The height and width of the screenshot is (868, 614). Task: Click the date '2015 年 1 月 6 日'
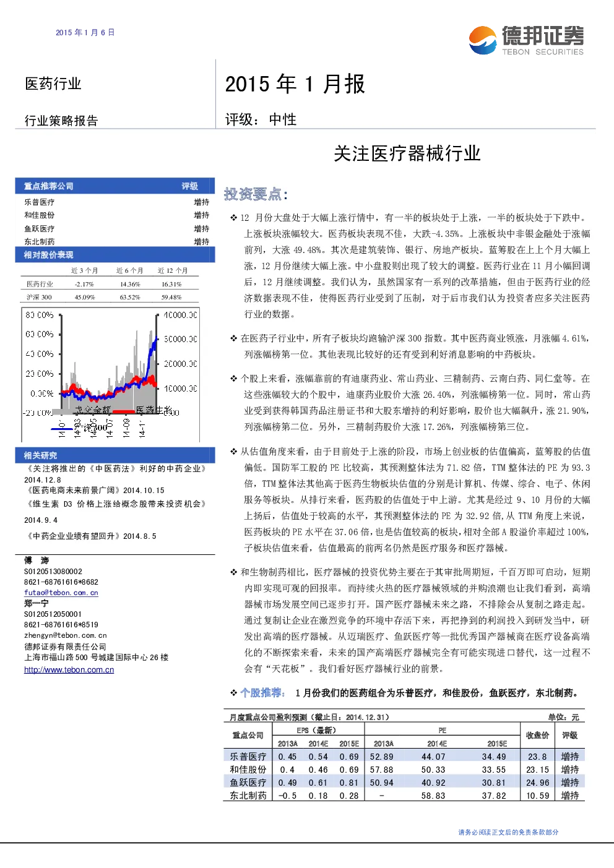[85, 32]
